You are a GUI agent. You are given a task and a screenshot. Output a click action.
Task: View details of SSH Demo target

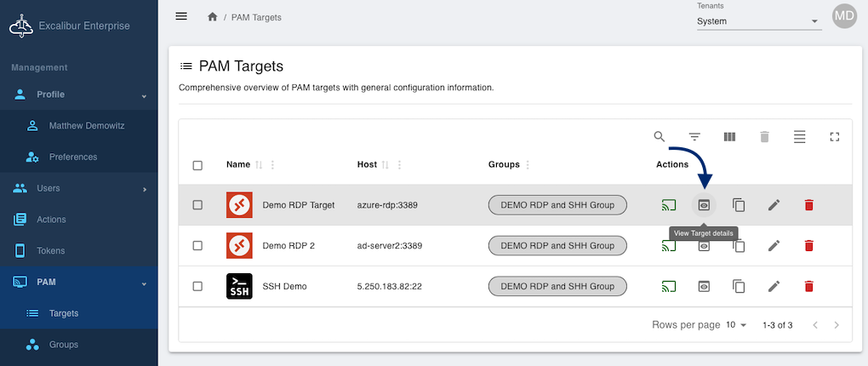coord(704,287)
